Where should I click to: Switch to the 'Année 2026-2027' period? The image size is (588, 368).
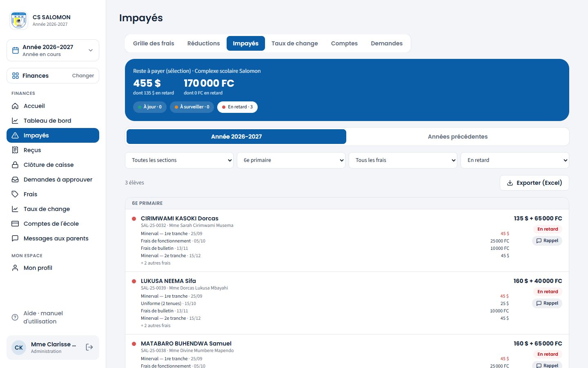pos(236,137)
